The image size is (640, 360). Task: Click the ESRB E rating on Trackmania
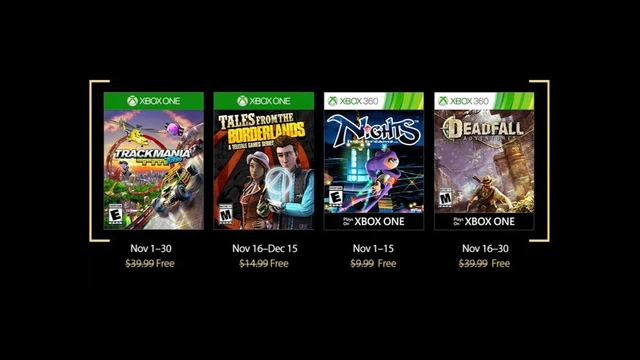pyautogui.click(x=116, y=214)
